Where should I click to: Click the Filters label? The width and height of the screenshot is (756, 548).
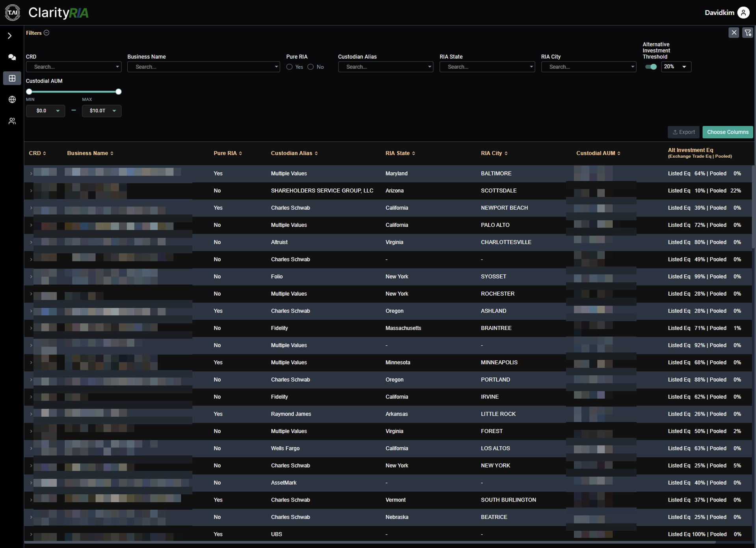click(x=34, y=33)
